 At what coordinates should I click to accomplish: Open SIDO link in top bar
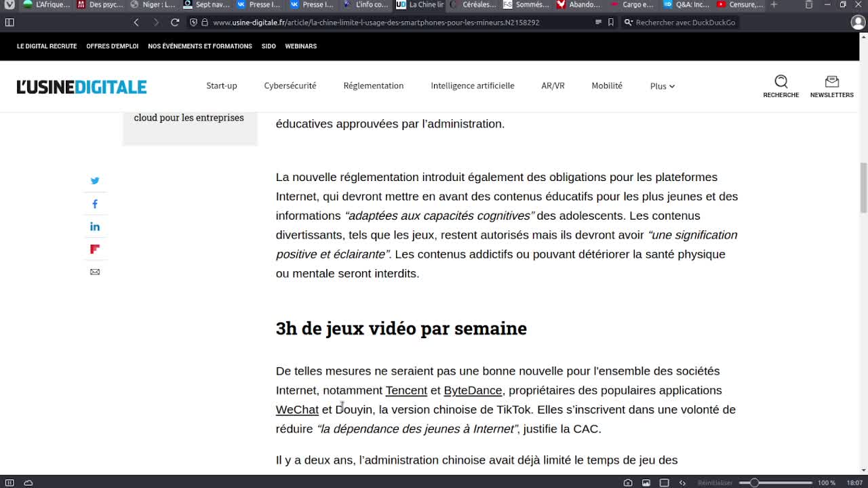[x=269, y=46]
